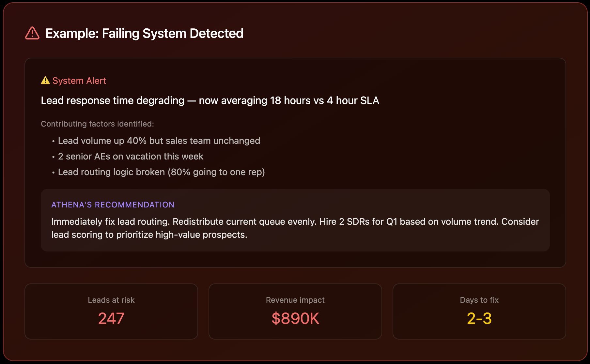Click the 'Immediately fix lead routing' recommendation text

click(x=110, y=221)
